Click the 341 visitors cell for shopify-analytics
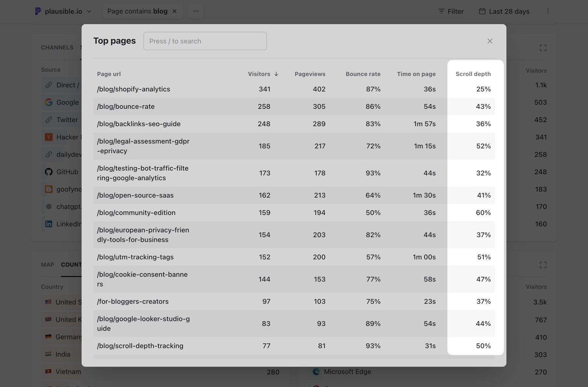 (264, 89)
